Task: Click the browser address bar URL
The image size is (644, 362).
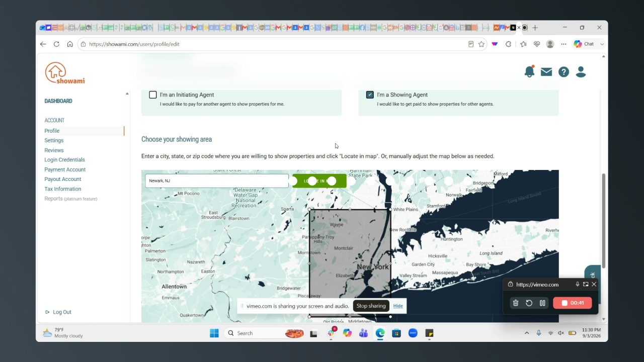Action: (x=134, y=44)
